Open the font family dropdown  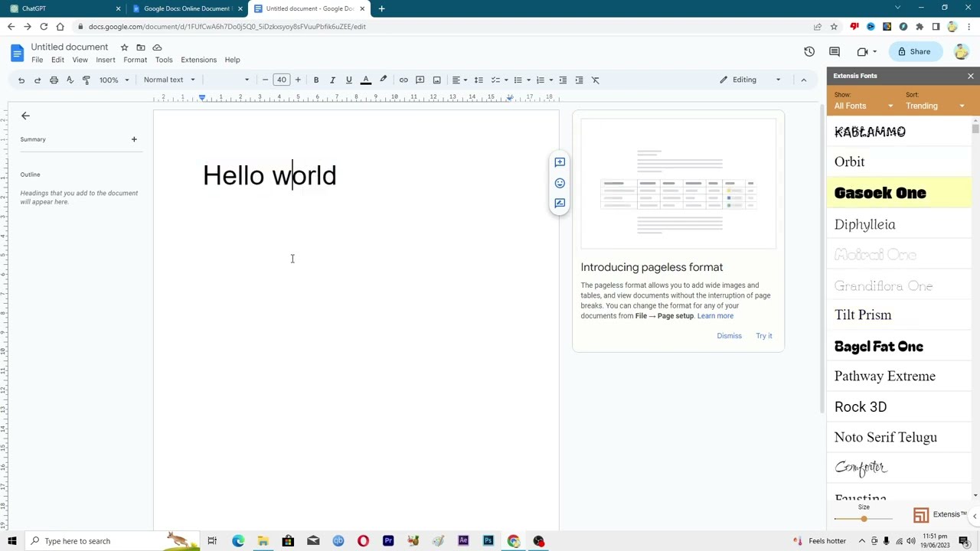tap(228, 80)
